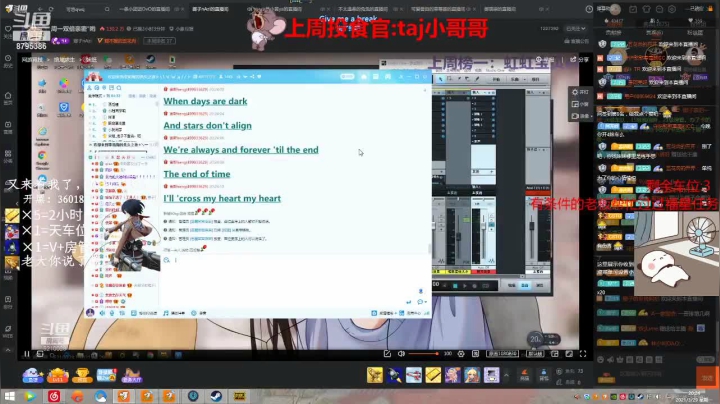Toggle 开灯 lights option beside the video
This screenshot has height=404, width=720.
(x=579, y=92)
